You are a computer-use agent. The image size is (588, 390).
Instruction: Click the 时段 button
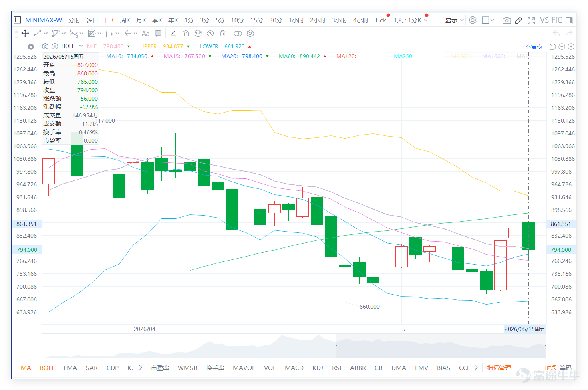coord(551,368)
